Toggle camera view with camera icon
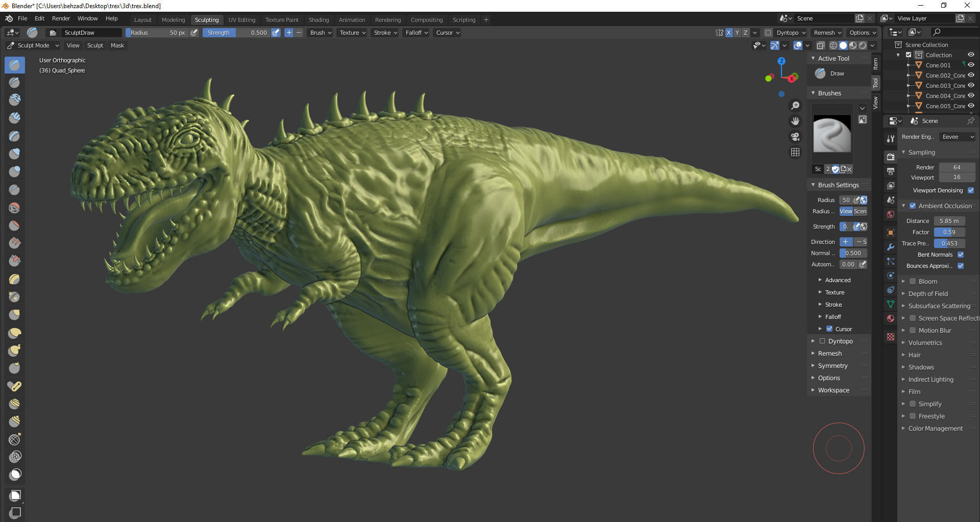 pyautogui.click(x=795, y=137)
